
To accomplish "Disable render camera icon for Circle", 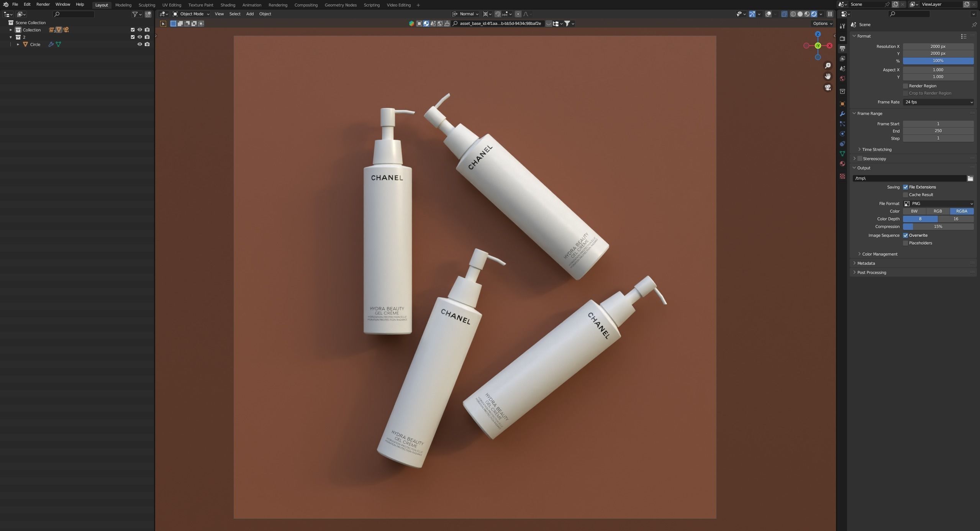I will coord(147,44).
